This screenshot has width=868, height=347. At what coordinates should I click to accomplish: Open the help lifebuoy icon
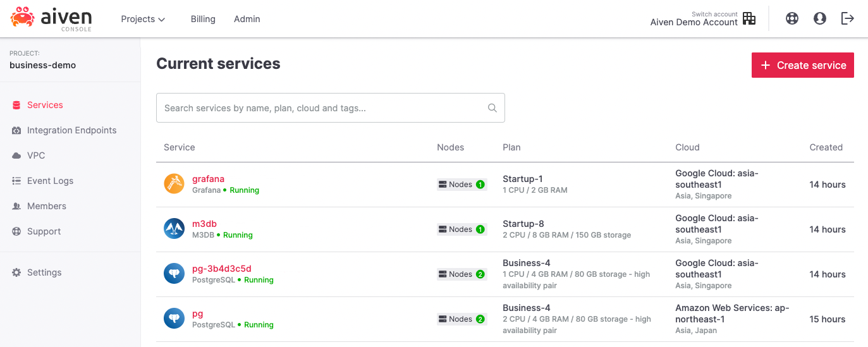click(792, 18)
